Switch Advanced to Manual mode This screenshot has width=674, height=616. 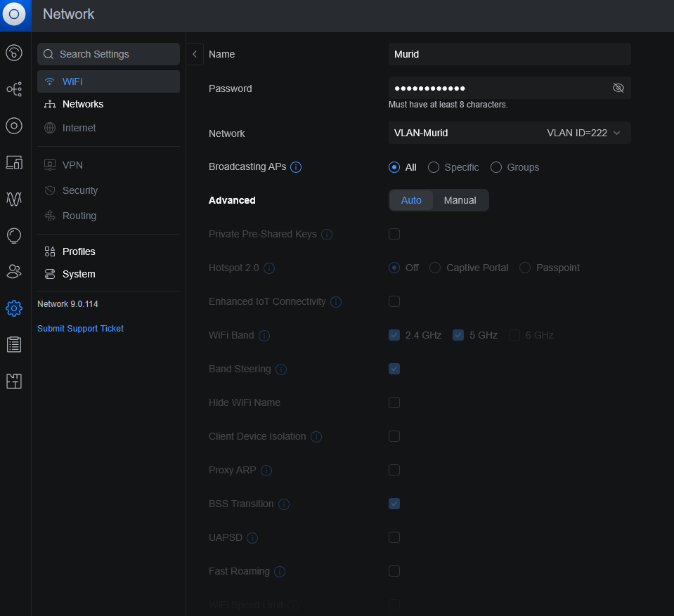pos(460,200)
